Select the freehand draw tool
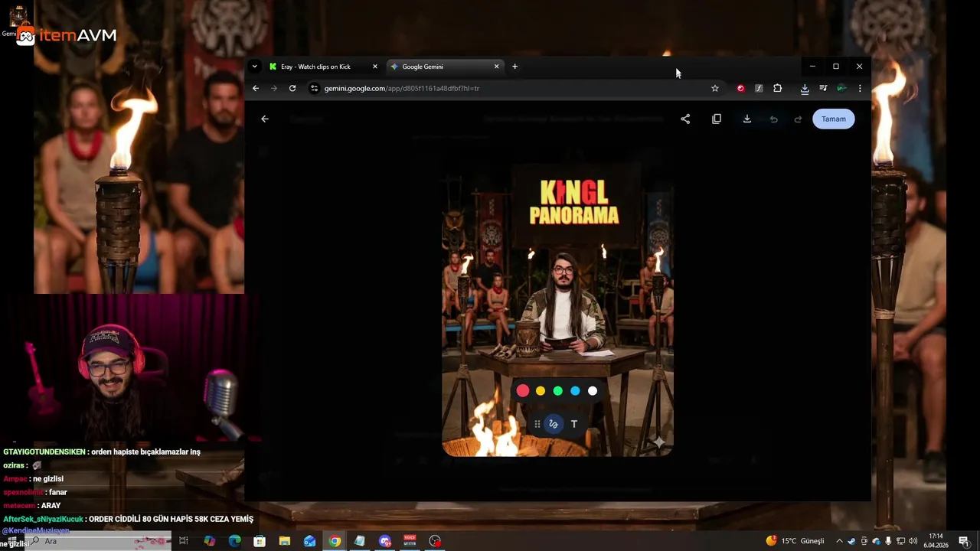 [554, 424]
